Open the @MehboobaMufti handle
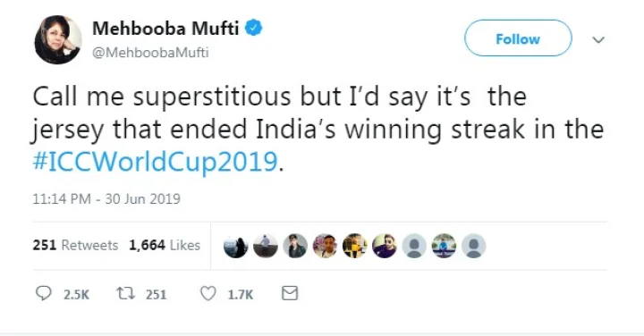Viewport: 644px width, 336px height. [150, 53]
